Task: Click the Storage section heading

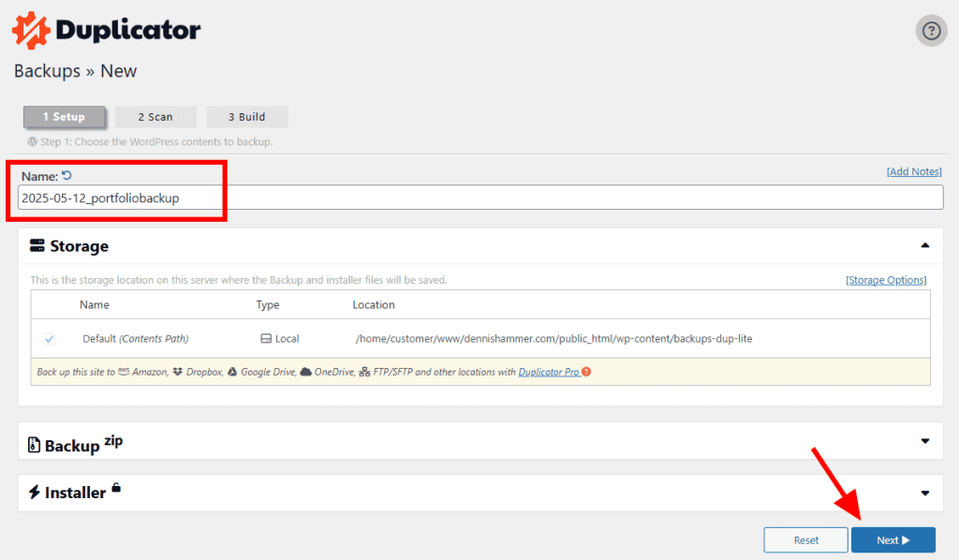Action: point(79,245)
